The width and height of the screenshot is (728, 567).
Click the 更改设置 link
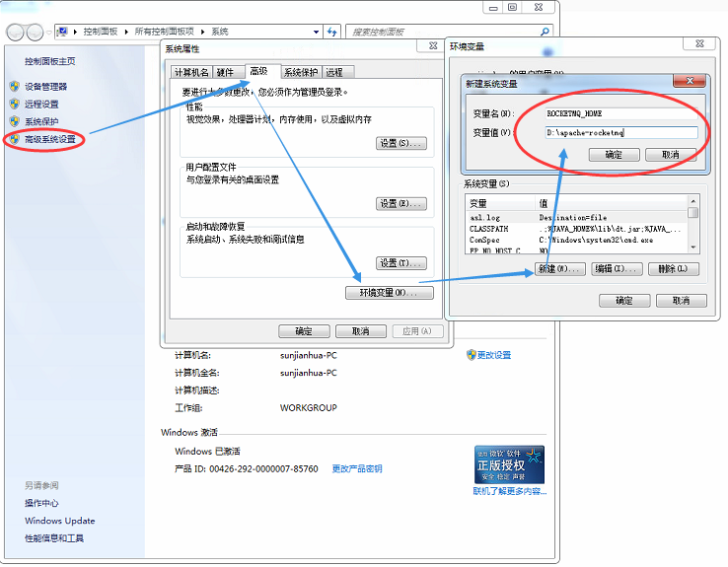[x=494, y=355]
